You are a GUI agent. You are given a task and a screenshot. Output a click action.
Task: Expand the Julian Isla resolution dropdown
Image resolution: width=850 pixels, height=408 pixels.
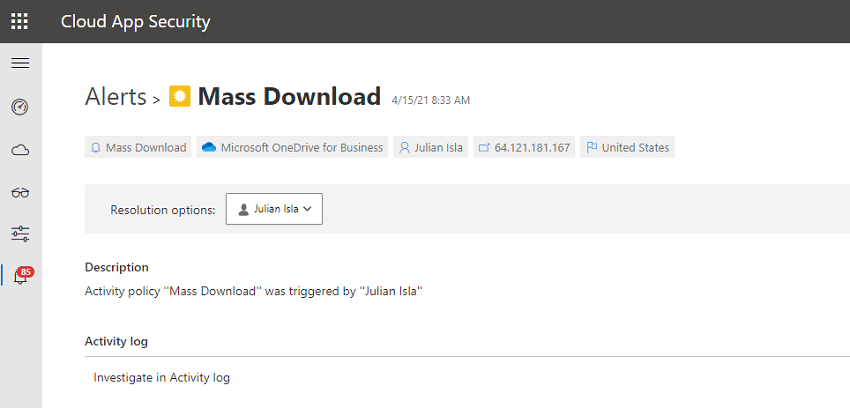coord(274,209)
